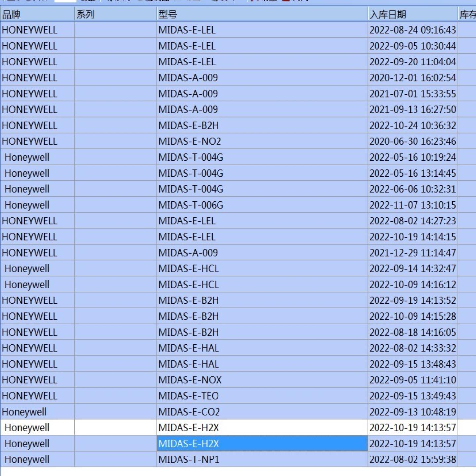Select date 2020-06-30 16:23:46
476x476 pixels.
pos(413,141)
